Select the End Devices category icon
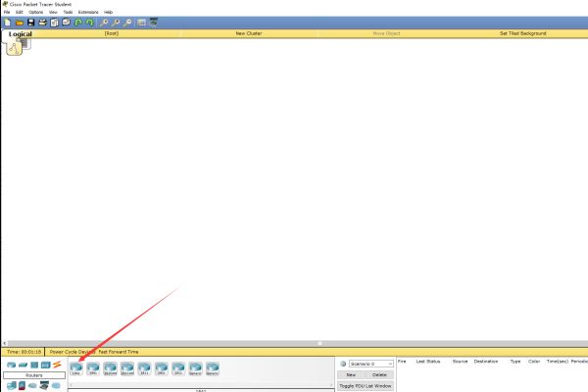Screen dimensions: 588x392 pyautogui.click(x=11, y=385)
